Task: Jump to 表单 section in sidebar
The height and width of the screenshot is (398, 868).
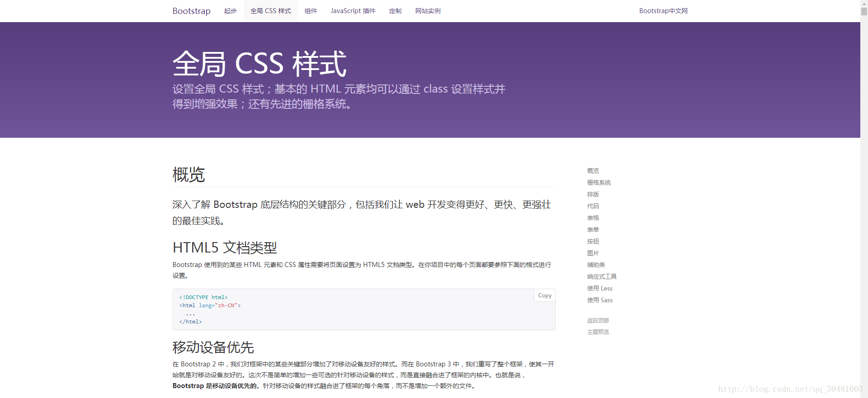Action: (593, 229)
